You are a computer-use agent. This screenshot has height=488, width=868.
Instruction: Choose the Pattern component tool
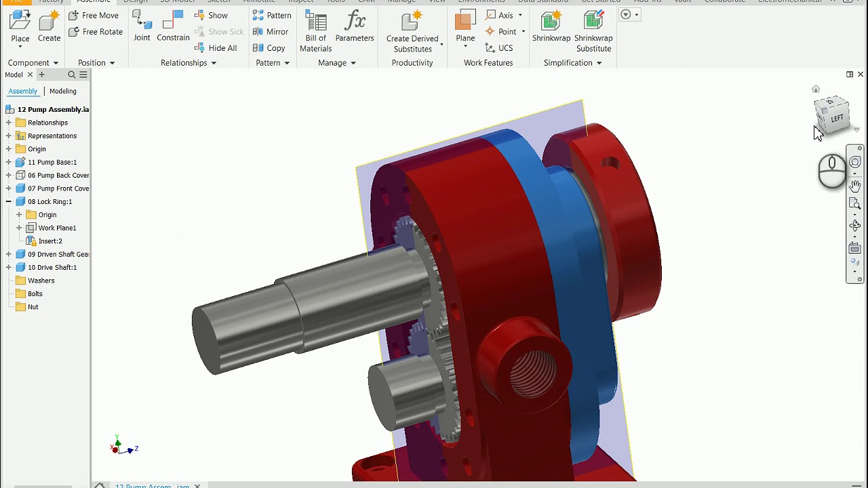[272, 15]
